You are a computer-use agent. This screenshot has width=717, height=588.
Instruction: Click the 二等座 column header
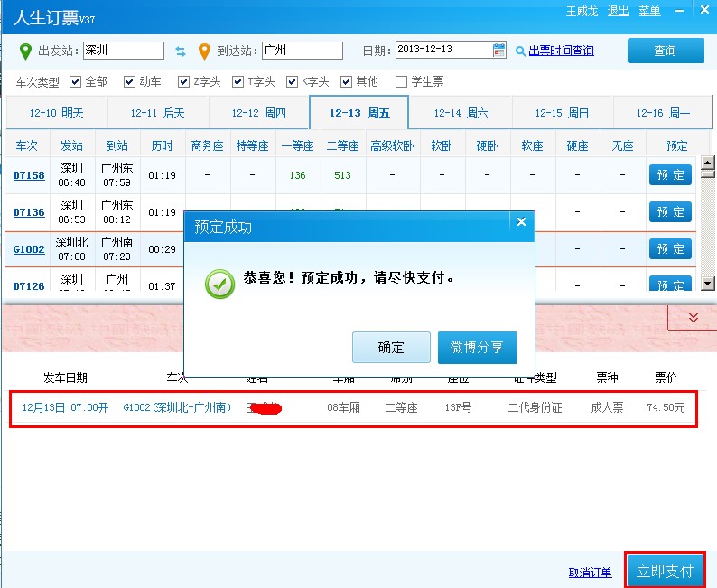tap(343, 145)
